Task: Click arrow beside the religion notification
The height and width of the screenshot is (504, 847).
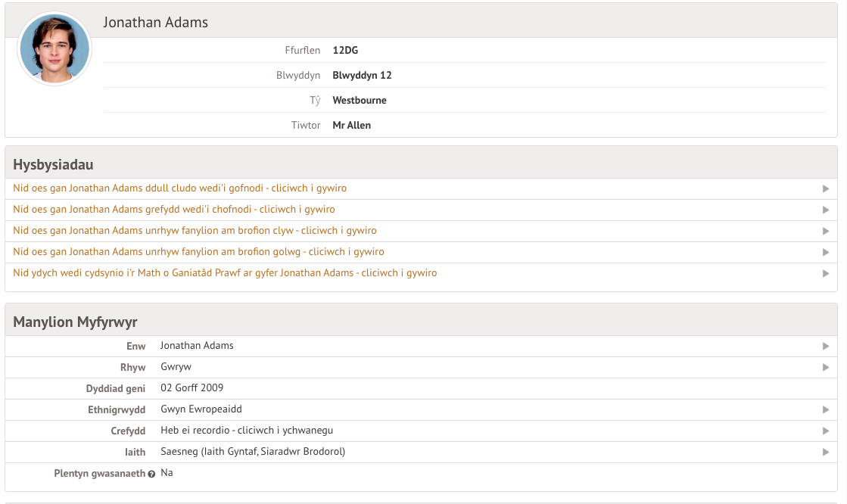Action: (x=825, y=210)
